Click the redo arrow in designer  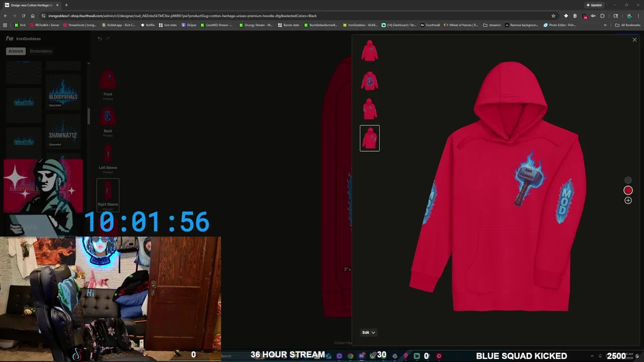[x=107, y=39]
